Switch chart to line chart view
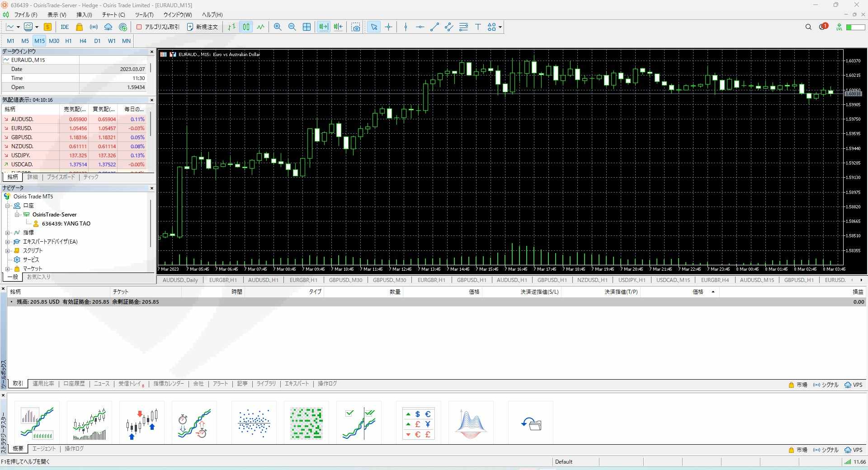 point(261,27)
